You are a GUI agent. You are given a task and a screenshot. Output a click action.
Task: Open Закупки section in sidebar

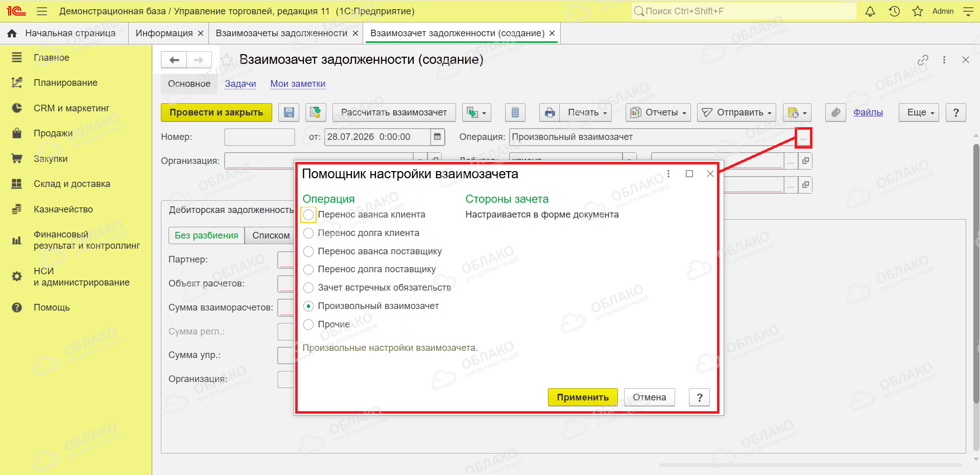[x=51, y=159]
